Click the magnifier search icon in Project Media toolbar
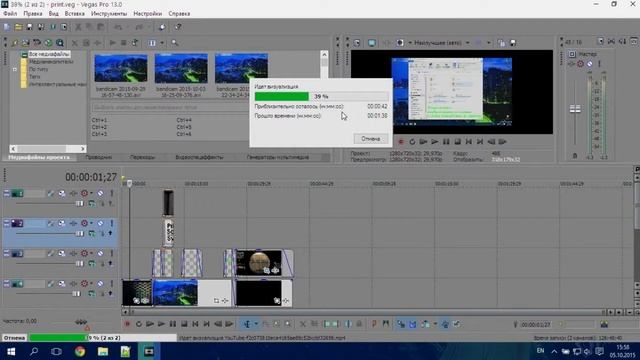 pyautogui.click(x=174, y=42)
